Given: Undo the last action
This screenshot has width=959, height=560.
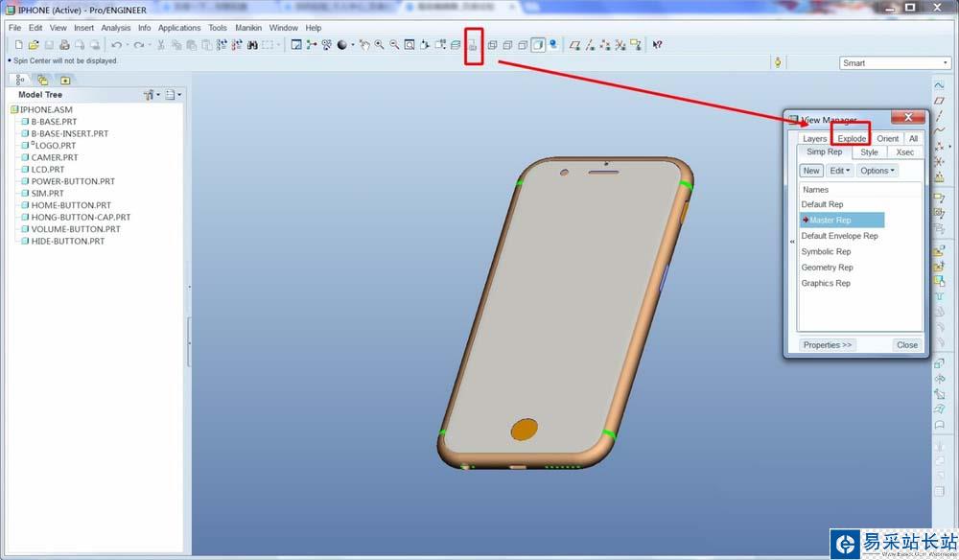Looking at the screenshot, I should point(116,45).
